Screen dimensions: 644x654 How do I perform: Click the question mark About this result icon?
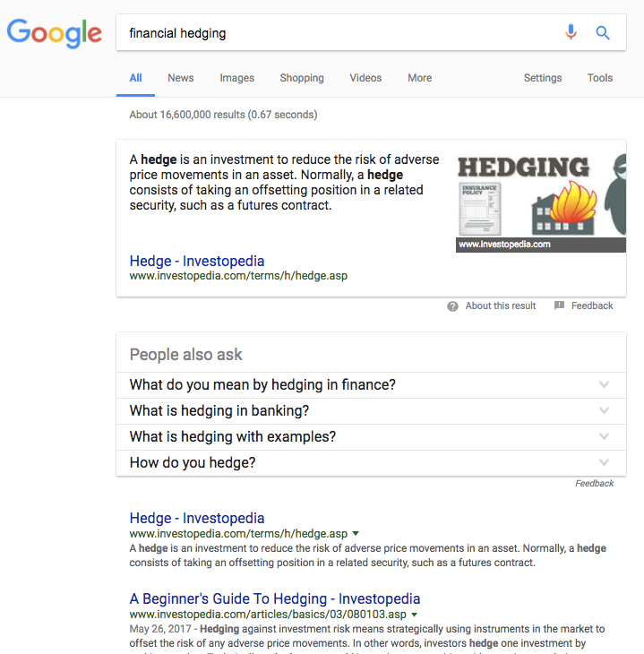pyautogui.click(x=452, y=306)
